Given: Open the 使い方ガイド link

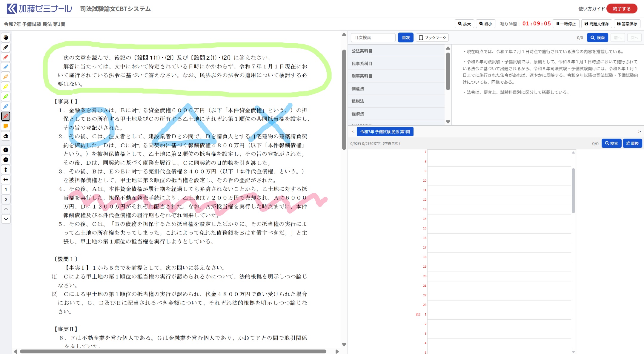Looking at the screenshot, I should point(591,9).
